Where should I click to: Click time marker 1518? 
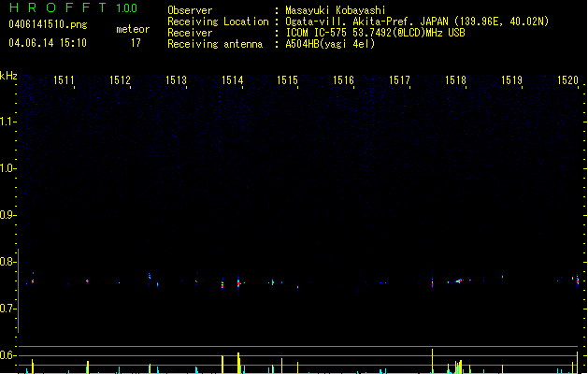coord(455,80)
